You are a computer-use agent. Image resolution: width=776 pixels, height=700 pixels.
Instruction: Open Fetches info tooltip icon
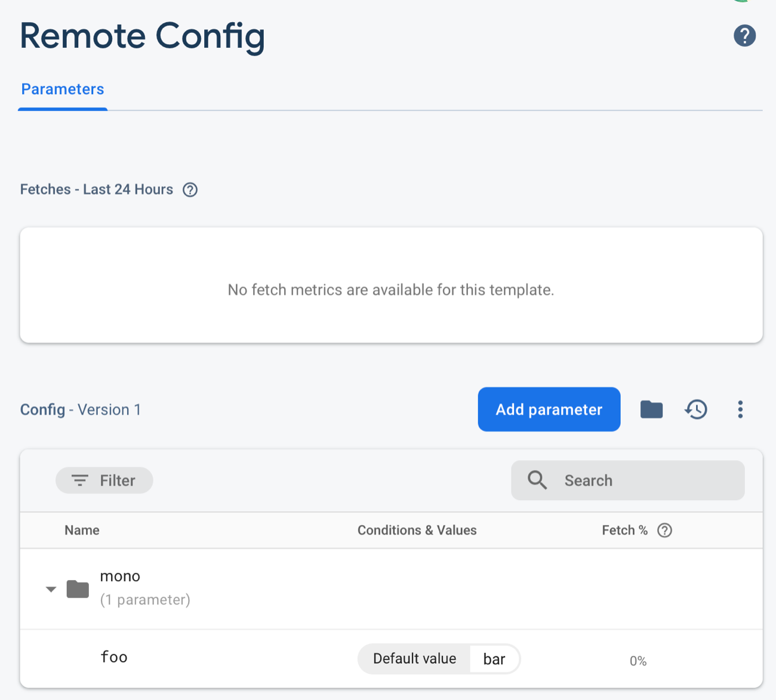coord(190,190)
